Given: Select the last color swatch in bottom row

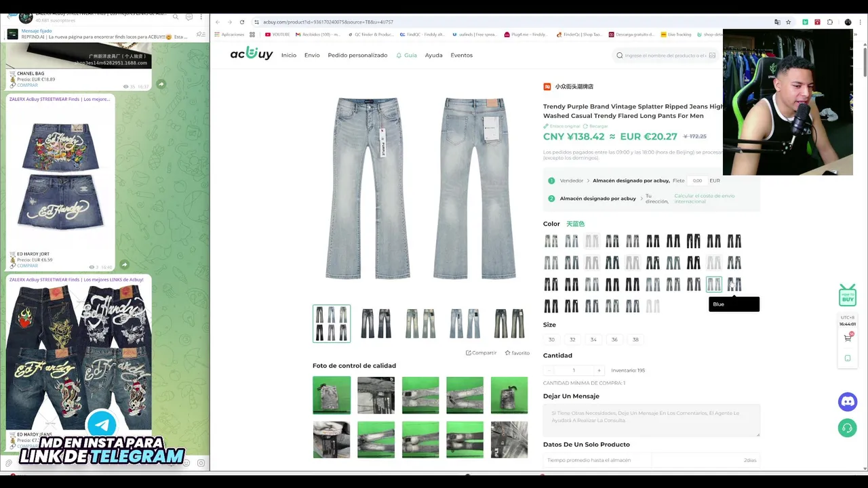Looking at the screenshot, I should [652, 306].
